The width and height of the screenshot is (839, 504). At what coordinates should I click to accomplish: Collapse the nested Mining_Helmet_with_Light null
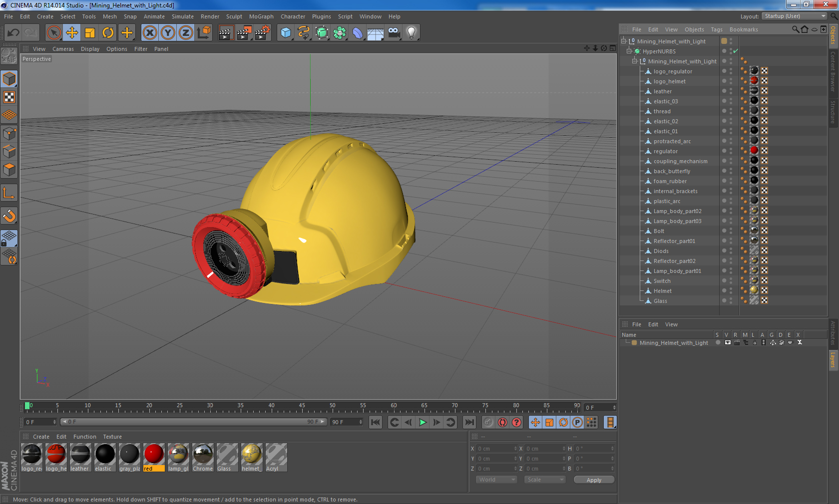pos(635,61)
